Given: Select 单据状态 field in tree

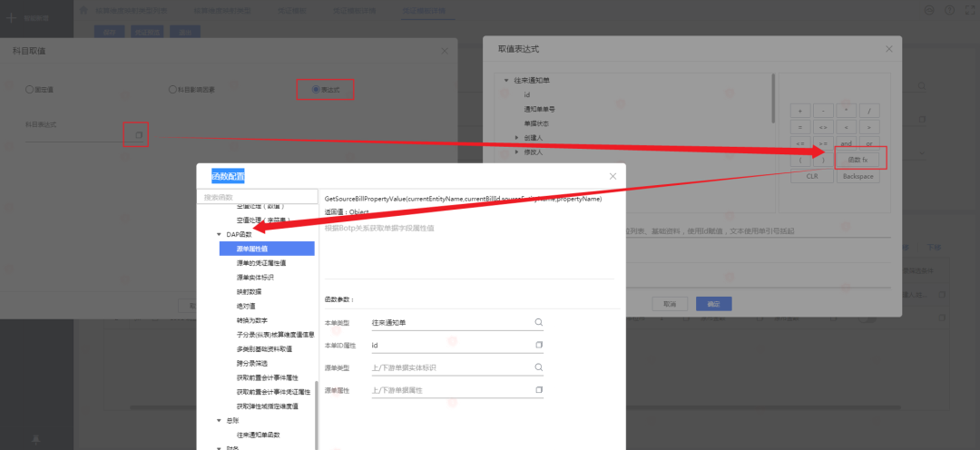Looking at the screenshot, I should [536, 123].
